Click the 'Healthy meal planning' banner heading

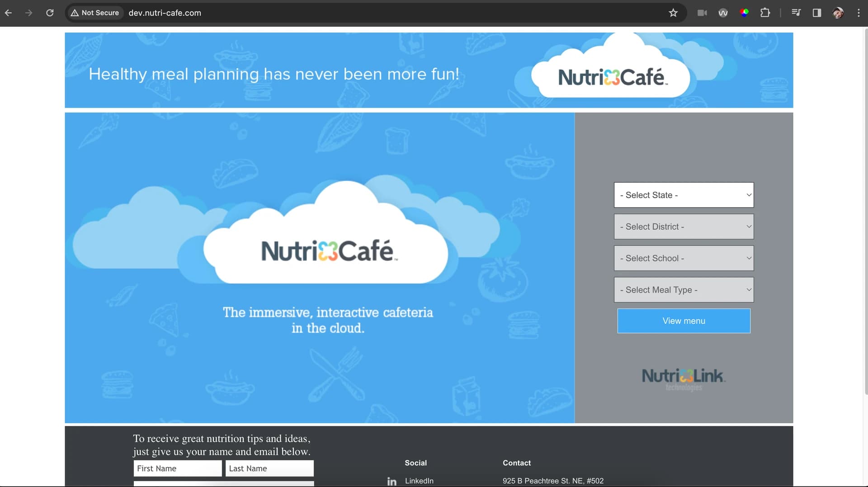coord(274,74)
